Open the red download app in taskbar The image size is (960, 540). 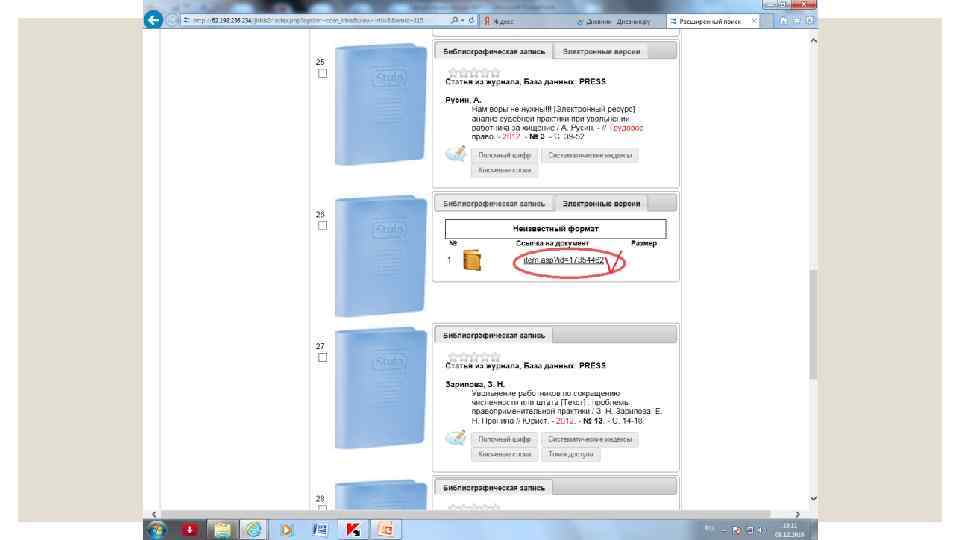click(190, 530)
